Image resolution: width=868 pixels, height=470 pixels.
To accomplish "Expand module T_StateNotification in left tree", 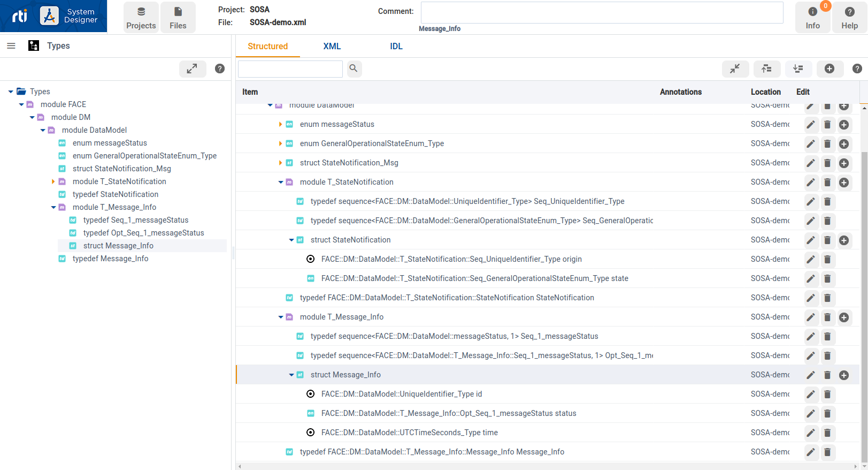I will tap(53, 181).
